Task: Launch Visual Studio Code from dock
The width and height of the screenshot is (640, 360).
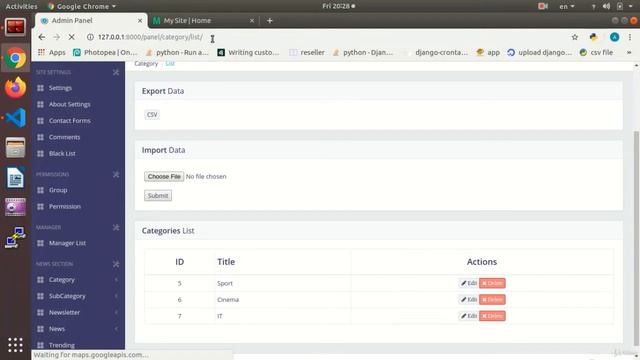Action: 15,118
